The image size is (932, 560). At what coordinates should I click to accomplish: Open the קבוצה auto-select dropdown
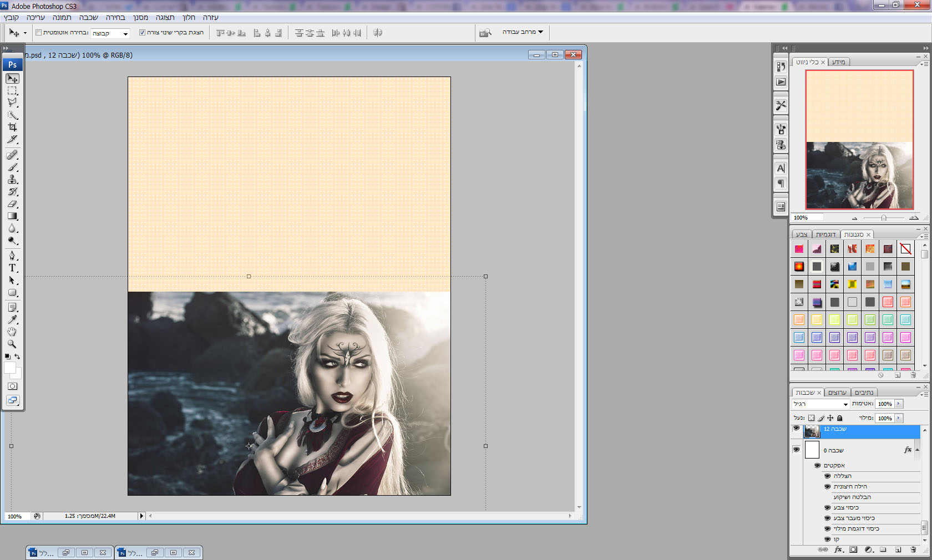(110, 33)
